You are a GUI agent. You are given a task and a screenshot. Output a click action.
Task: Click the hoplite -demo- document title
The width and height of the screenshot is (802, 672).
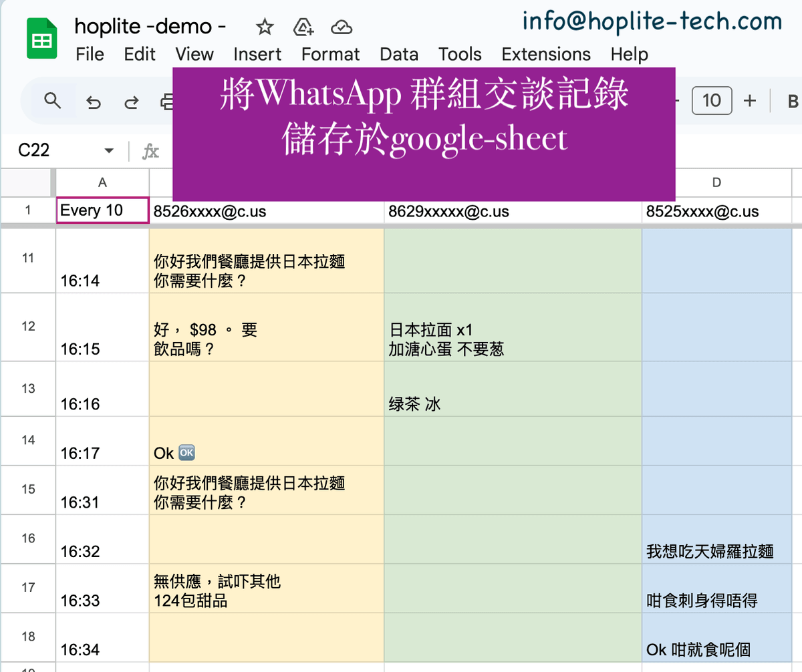click(150, 27)
